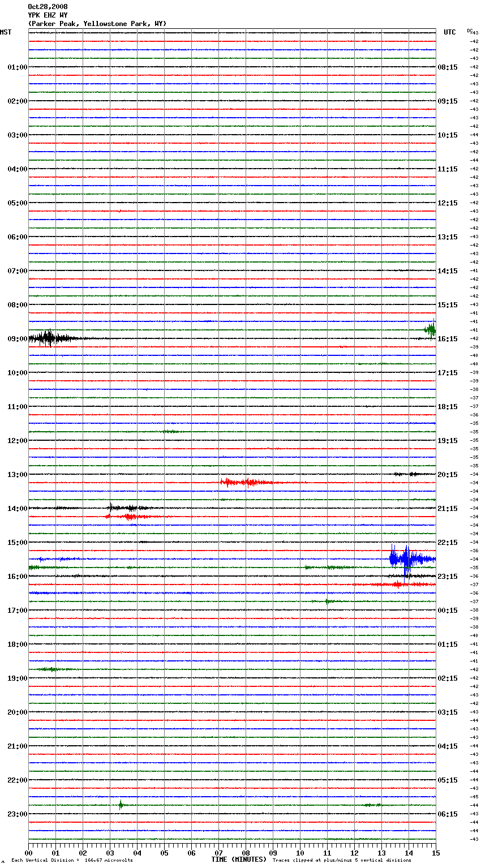Click the "22:15" UTC row label

pyautogui.click(x=448, y=543)
